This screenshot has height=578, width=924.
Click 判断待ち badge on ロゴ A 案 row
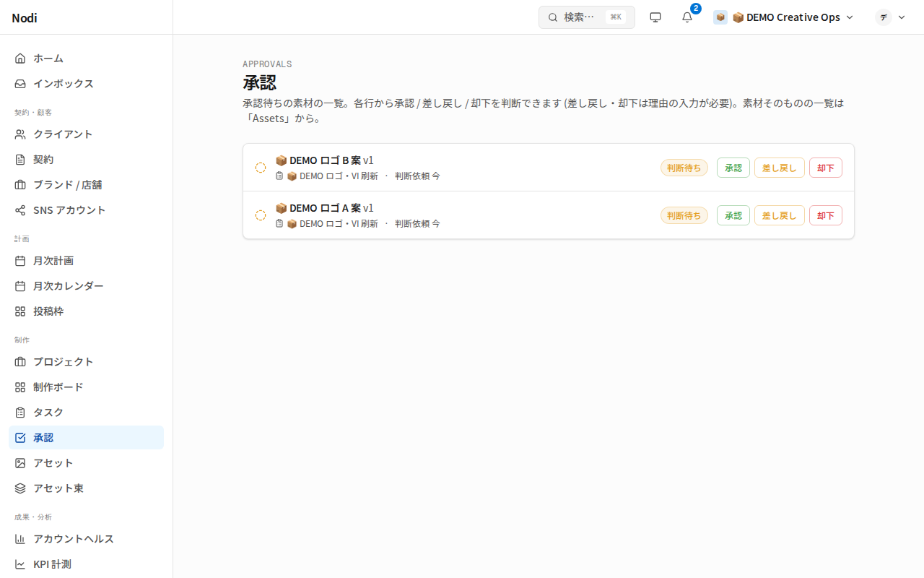684,215
